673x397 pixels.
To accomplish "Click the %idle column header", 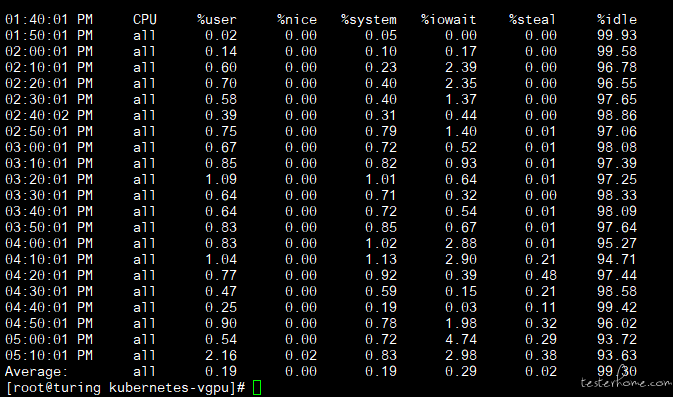I will (617, 19).
